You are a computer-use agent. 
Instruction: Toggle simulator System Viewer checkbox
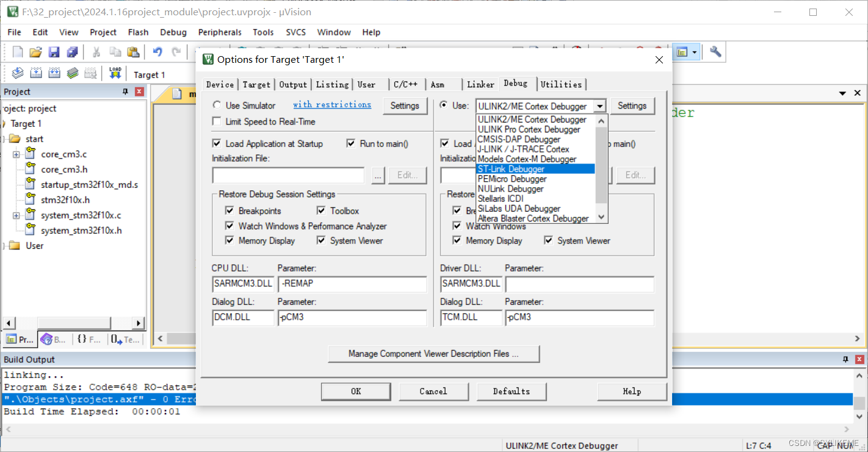(x=321, y=240)
